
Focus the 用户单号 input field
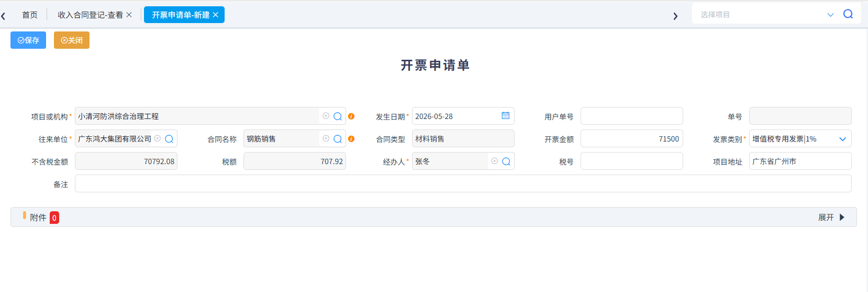(x=631, y=116)
